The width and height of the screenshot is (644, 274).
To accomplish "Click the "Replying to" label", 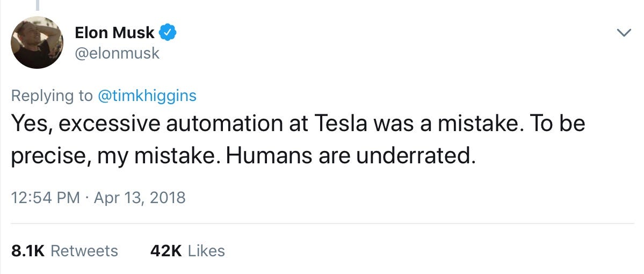I will [52, 96].
